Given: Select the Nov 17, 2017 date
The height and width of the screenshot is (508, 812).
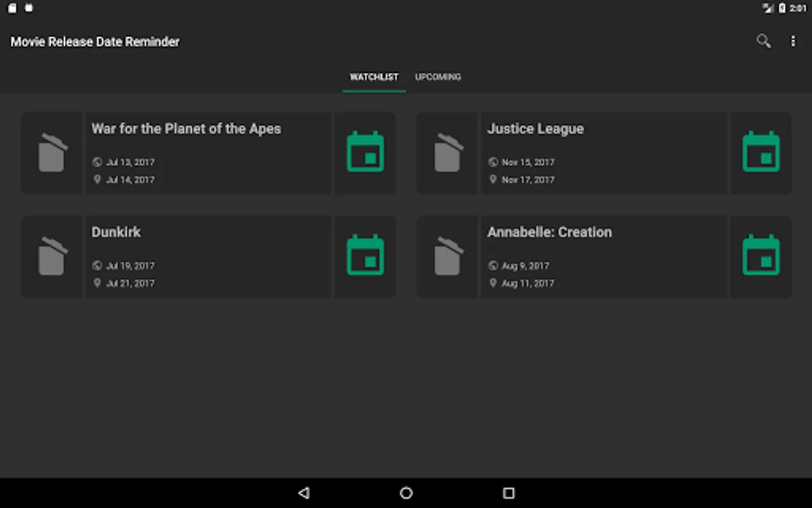Looking at the screenshot, I should tap(528, 179).
